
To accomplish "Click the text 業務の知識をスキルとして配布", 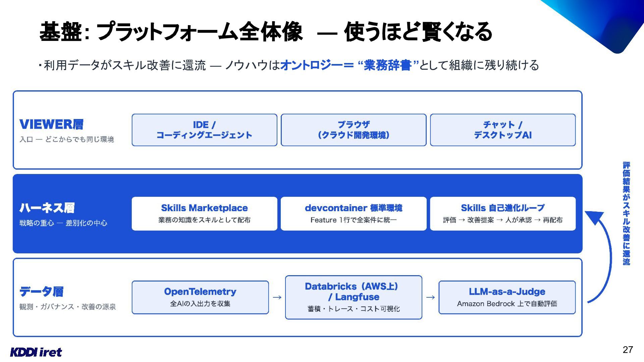I will 204,220.
